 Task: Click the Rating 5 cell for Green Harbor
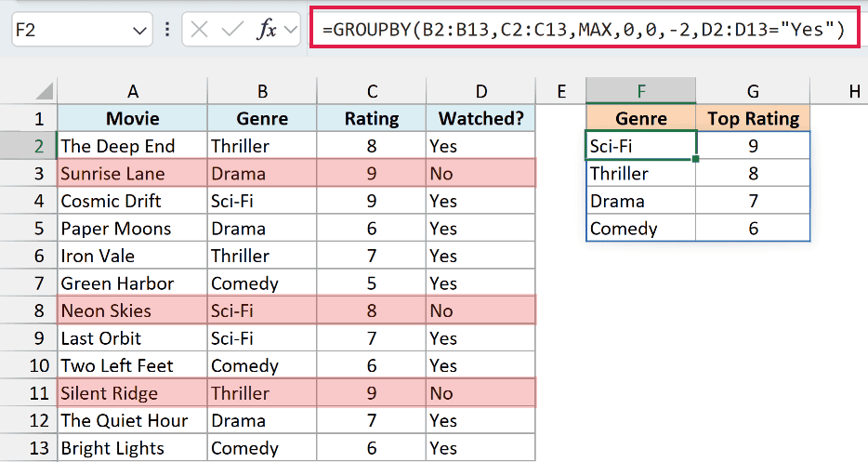[372, 284]
